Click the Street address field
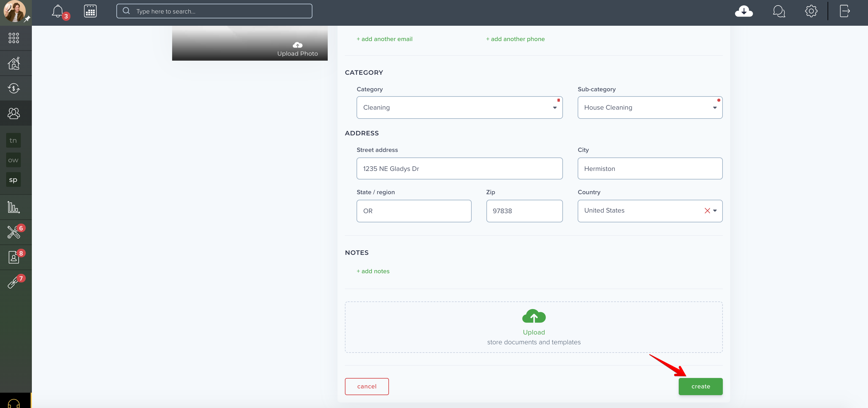 (x=460, y=168)
